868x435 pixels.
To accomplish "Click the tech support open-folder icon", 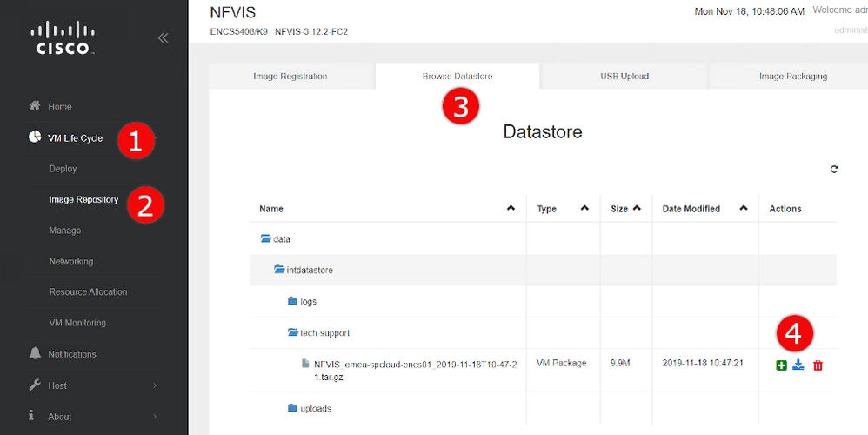I will tap(293, 332).
